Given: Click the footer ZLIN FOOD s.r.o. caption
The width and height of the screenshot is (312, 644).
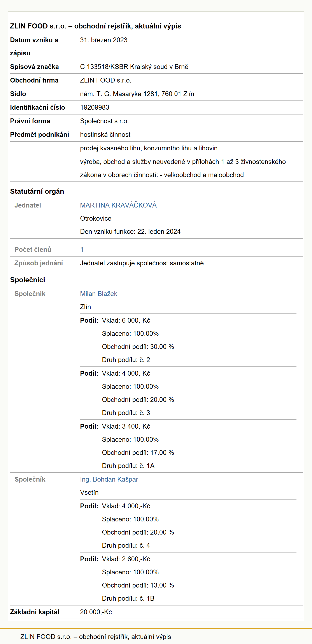Looking at the screenshot, I should coord(96,637).
